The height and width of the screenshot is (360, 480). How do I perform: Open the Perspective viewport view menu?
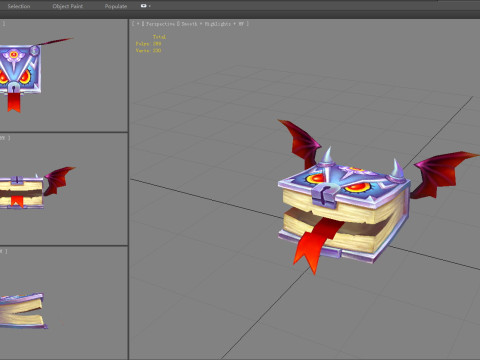(160, 24)
